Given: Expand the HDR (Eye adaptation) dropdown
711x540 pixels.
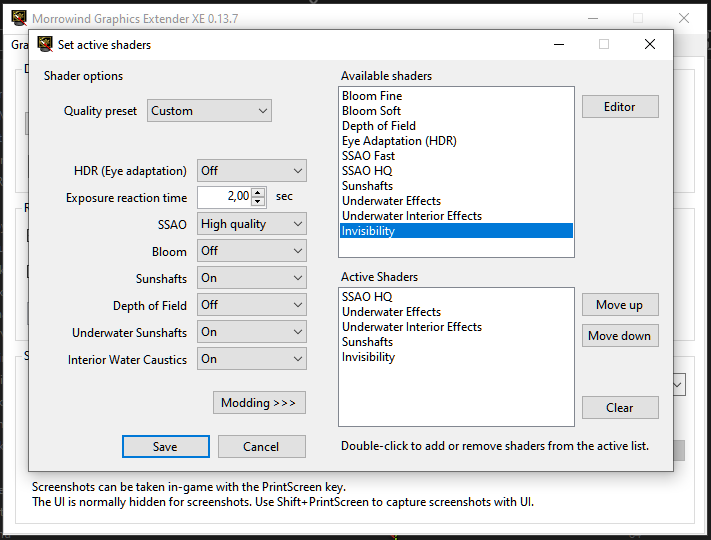Looking at the screenshot, I should [251, 171].
